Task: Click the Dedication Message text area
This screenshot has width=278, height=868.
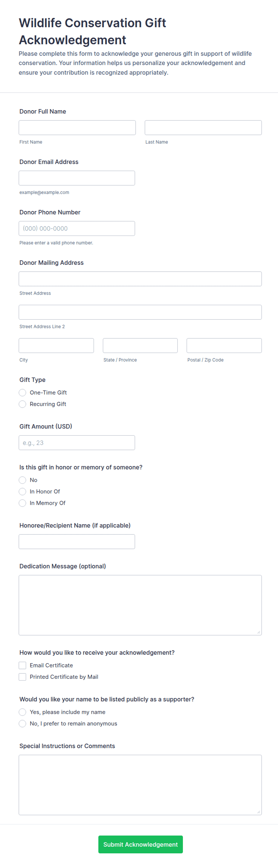Action: (140, 605)
